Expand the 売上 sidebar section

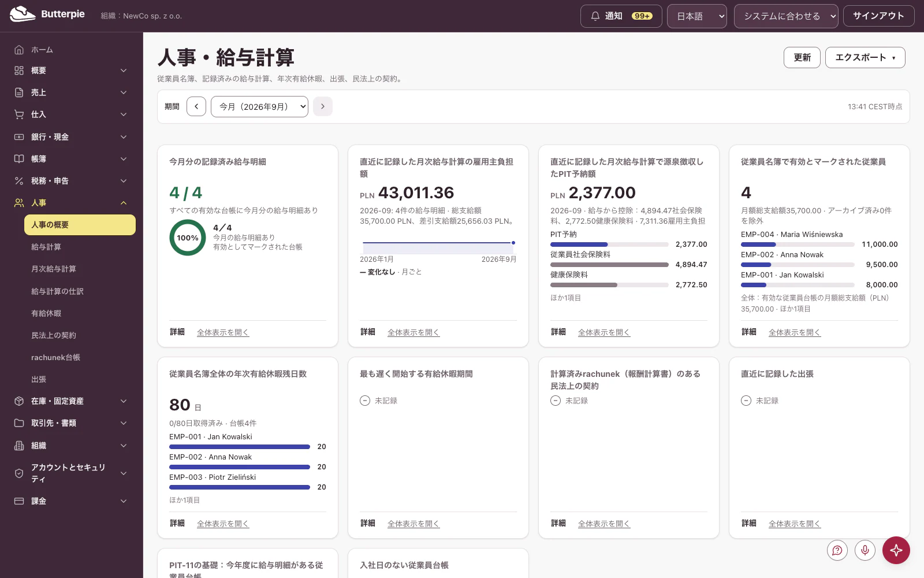click(124, 92)
